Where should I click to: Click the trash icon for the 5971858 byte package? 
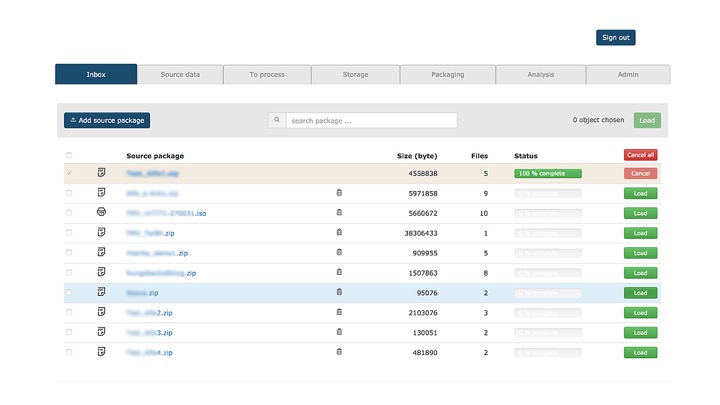[x=339, y=193]
